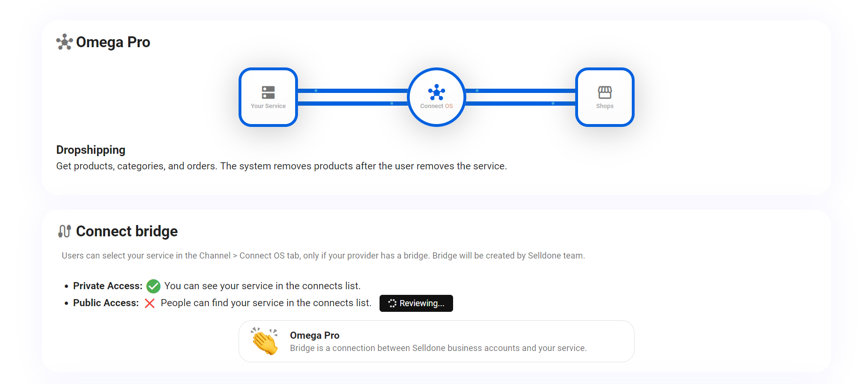The width and height of the screenshot is (868, 384).
Task: Click the Reviewing... status button
Action: point(416,303)
